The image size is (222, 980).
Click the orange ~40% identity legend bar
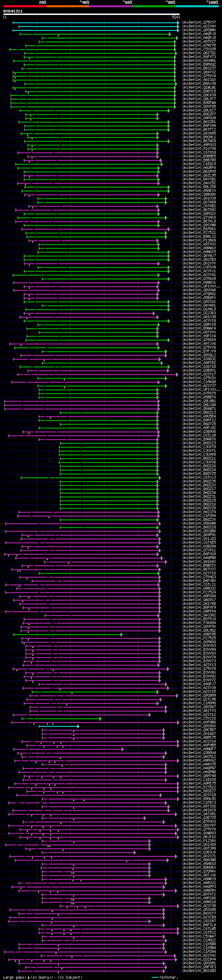[68, 6]
